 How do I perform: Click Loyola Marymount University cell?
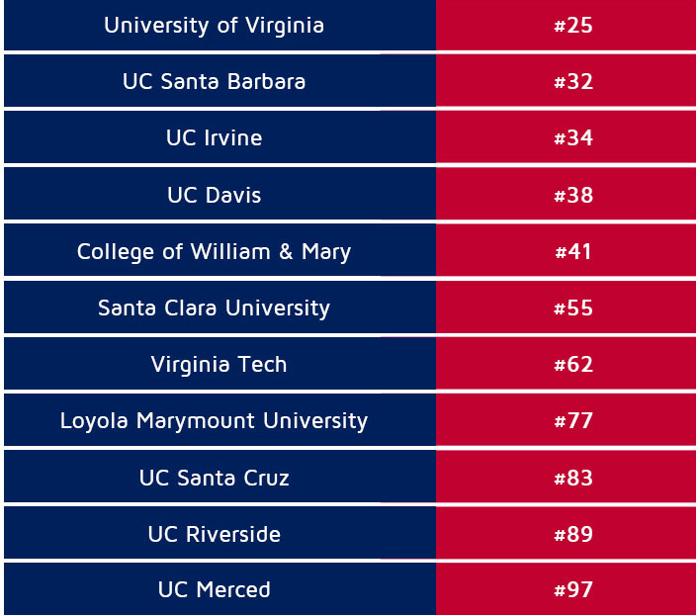215,420
